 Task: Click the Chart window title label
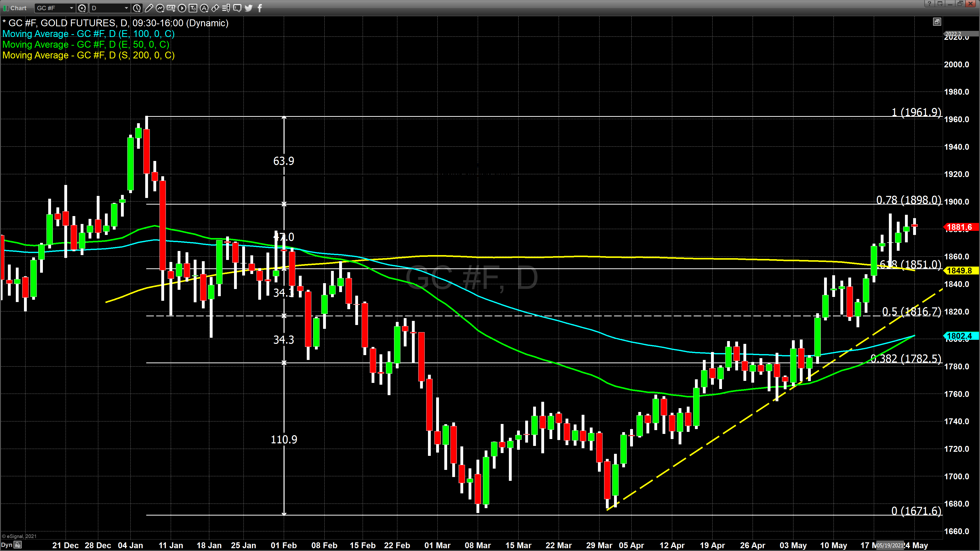[18, 8]
